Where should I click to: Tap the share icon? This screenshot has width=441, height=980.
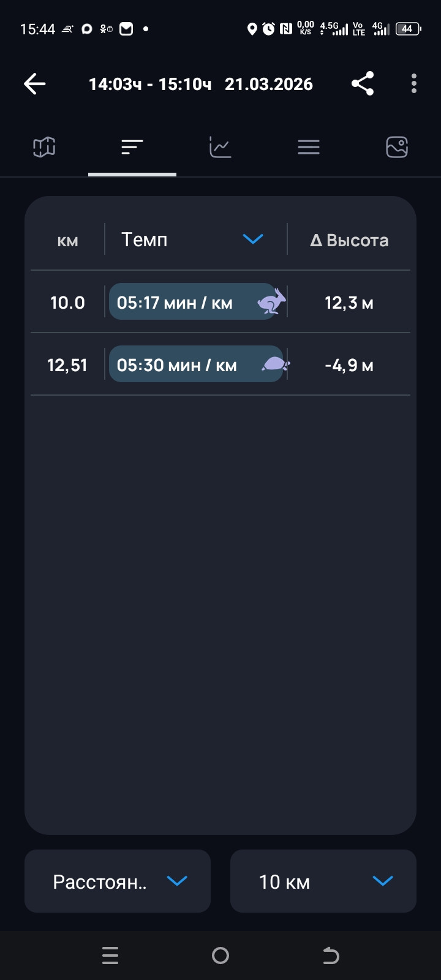click(363, 84)
